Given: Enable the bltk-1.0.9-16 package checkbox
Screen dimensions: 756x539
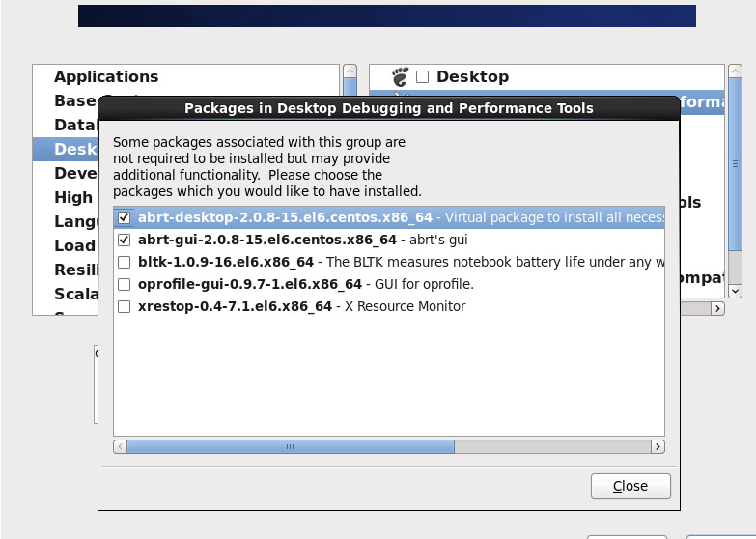Looking at the screenshot, I should pyautogui.click(x=124, y=262).
